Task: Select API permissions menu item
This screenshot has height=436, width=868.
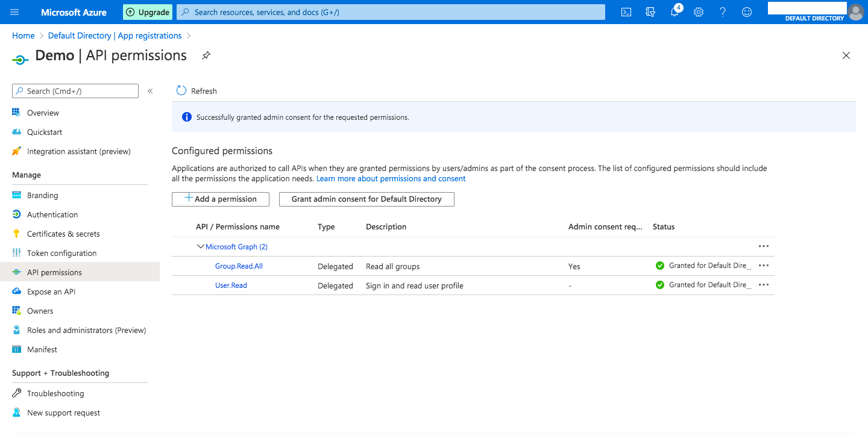Action: click(80, 272)
